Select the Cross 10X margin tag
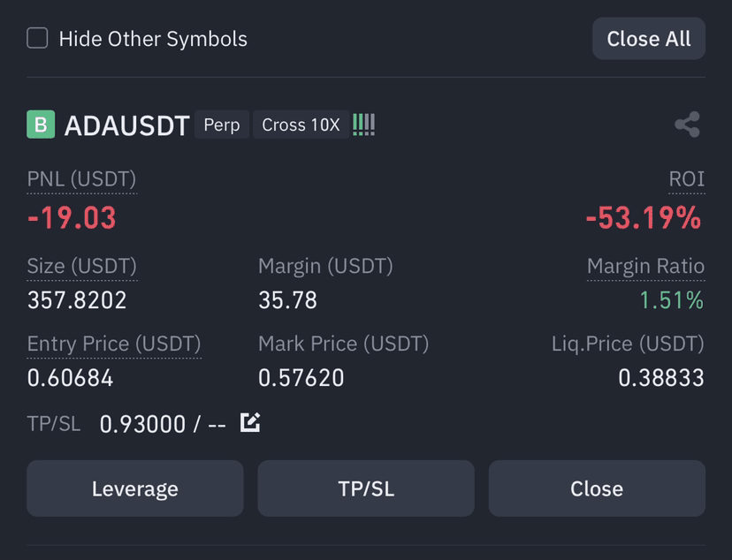 (x=301, y=125)
